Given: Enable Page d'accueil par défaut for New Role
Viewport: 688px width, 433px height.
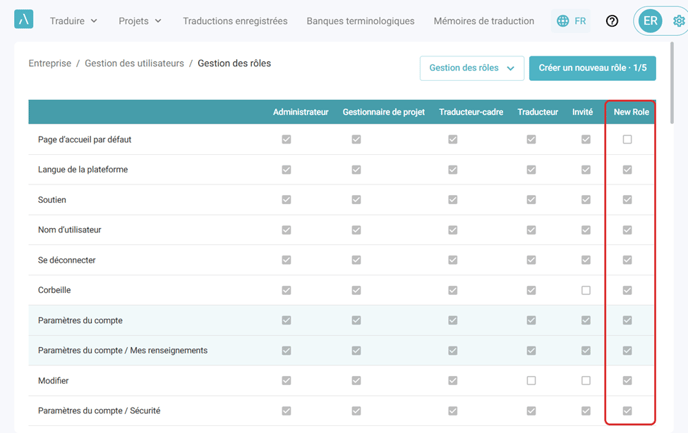Looking at the screenshot, I should click(x=627, y=140).
